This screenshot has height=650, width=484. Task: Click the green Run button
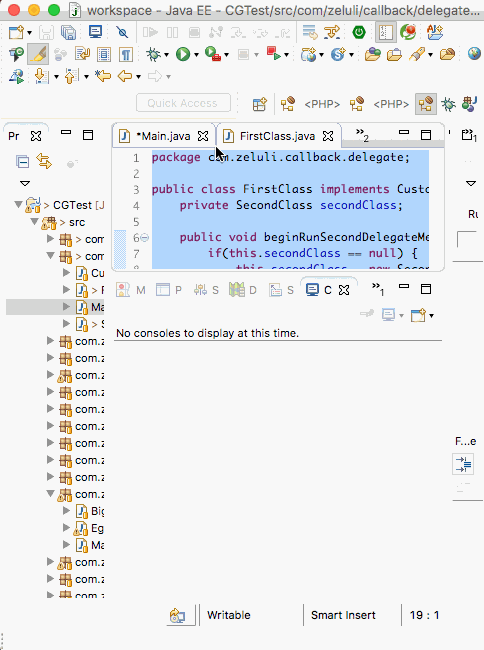[183, 54]
